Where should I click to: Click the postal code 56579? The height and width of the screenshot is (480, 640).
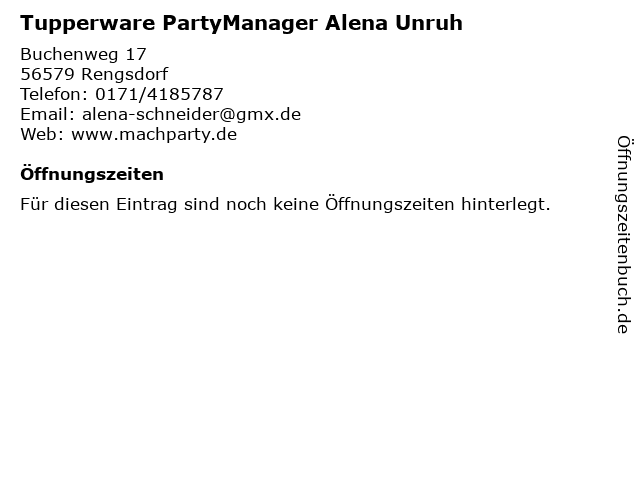47,74
